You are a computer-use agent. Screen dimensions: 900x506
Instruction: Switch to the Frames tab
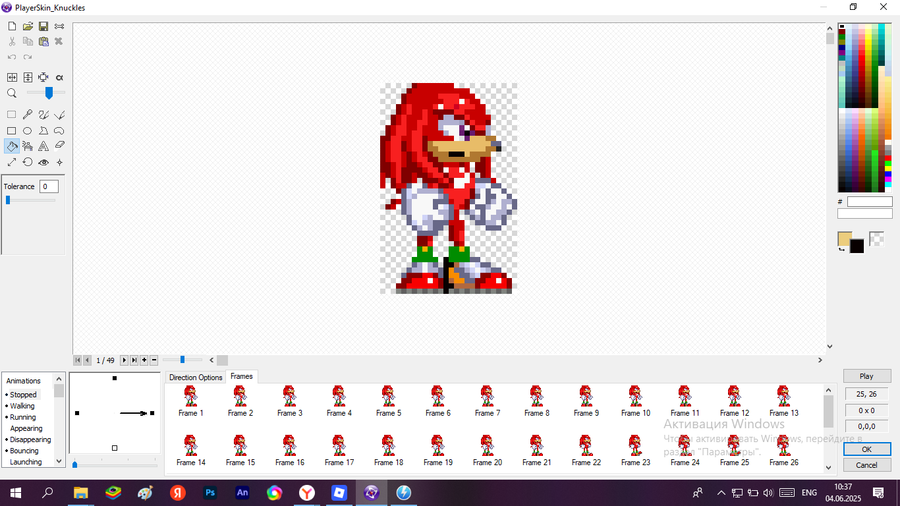pyautogui.click(x=242, y=376)
